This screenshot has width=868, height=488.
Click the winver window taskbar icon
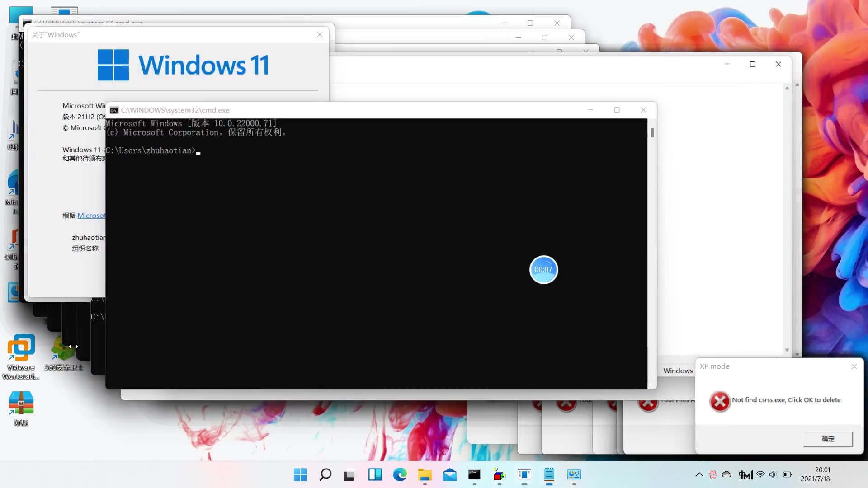524,474
